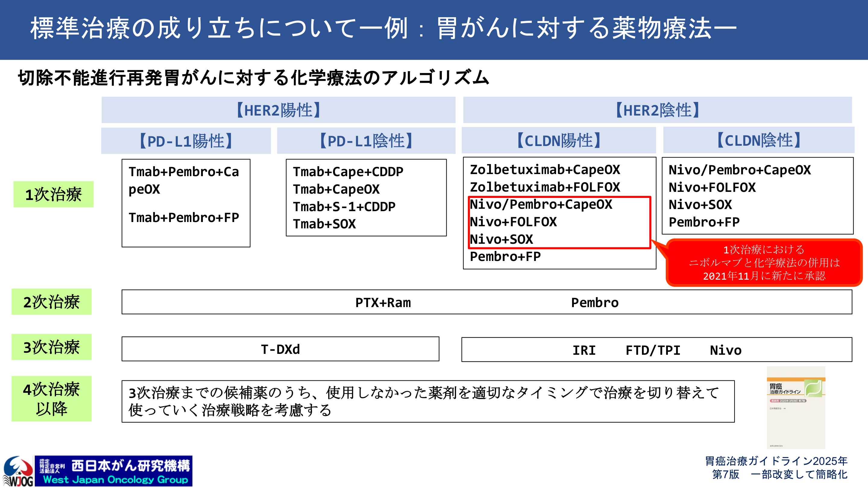Viewport: 868px width, 489px height.
Task: Select the 3次治療 green label
Action: [x=52, y=347]
